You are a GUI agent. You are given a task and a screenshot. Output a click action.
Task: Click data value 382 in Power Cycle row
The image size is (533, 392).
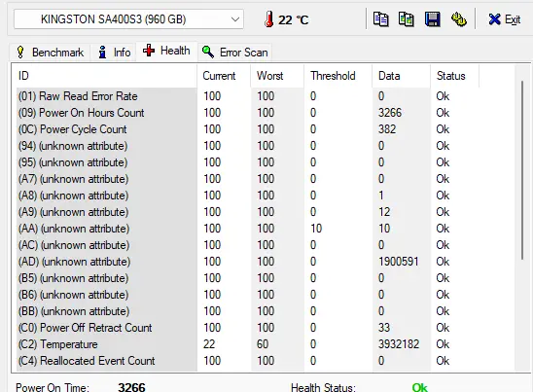[387, 129]
